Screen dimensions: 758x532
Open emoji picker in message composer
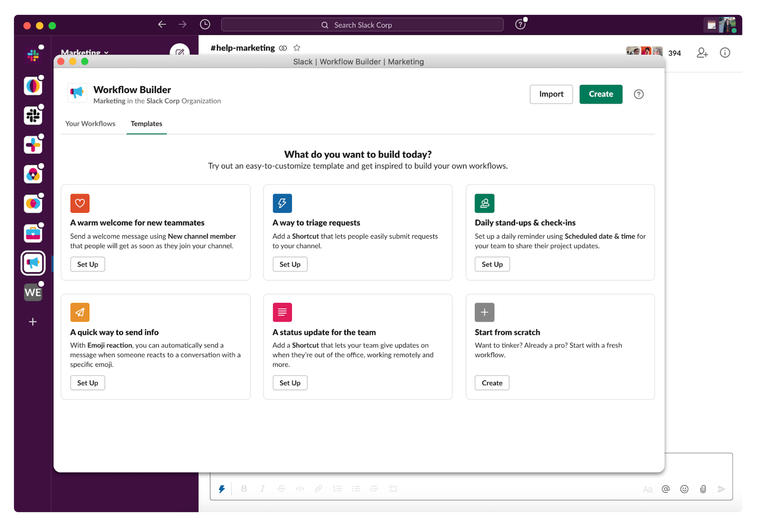pyautogui.click(x=684, y=489)
